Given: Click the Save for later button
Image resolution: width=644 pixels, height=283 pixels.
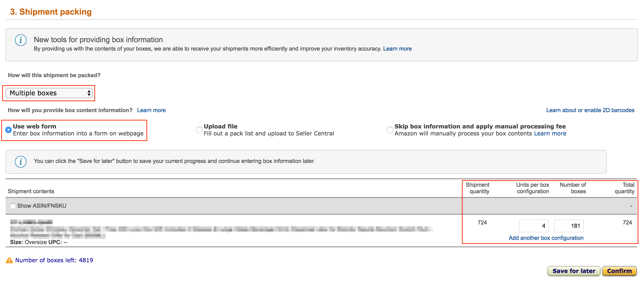Looking at the screenshot, I should [574, 271].
